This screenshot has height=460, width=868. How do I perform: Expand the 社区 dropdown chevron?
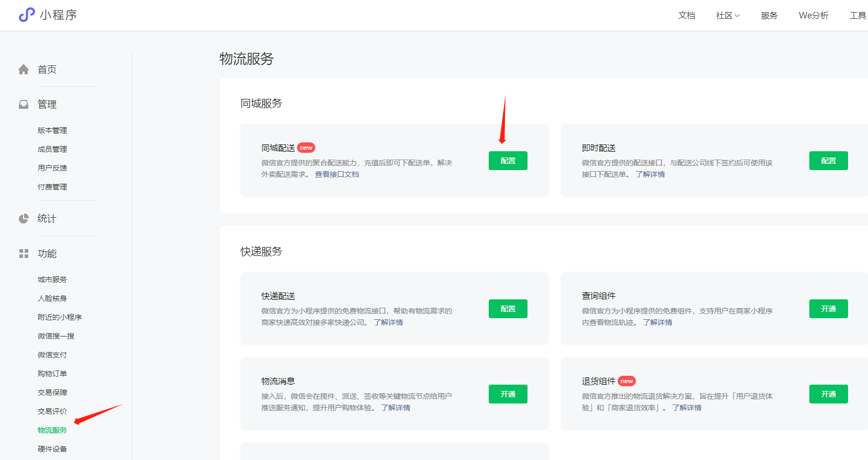click(737, 16)
